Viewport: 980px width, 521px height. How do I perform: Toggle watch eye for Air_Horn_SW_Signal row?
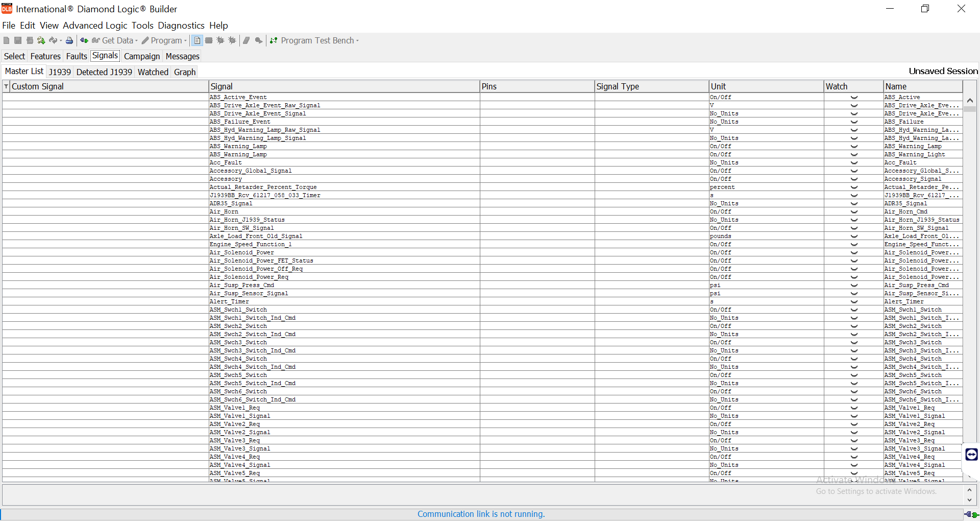point(854,228)
